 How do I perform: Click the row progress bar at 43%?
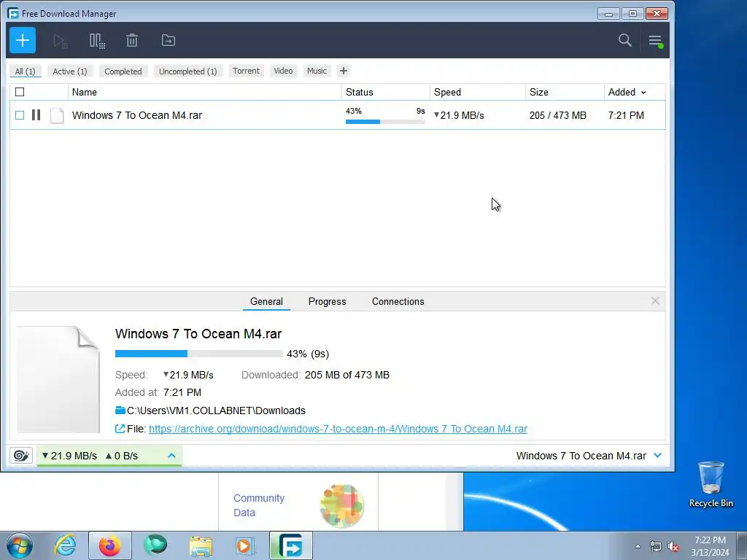[385, 122]
